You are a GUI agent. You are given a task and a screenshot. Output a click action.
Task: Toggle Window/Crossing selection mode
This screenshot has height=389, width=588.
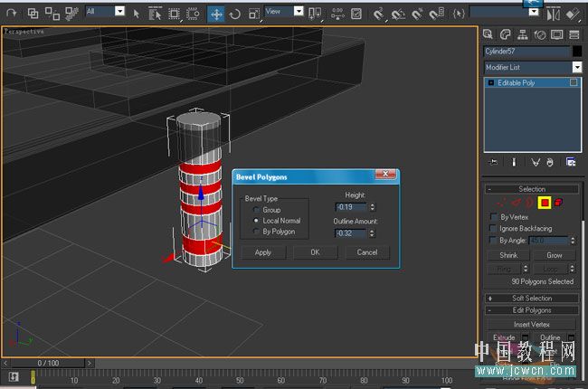193,14
